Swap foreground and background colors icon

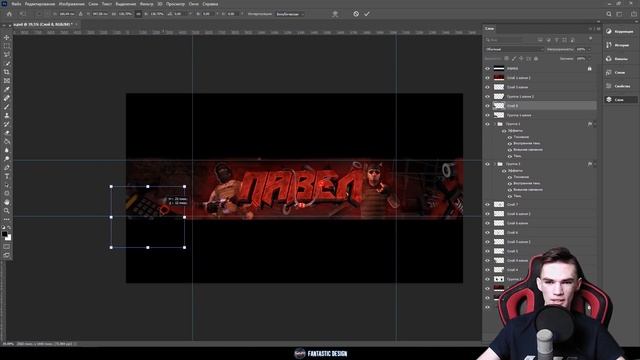tap(9, 228)
